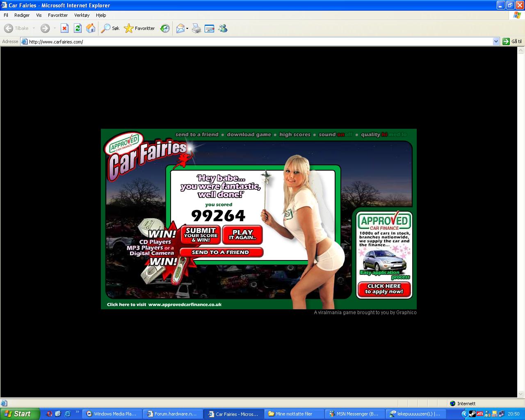Viewport: 525px width, 420px height.
Task: Open the History clock icon
Action: tap(165, 28)
